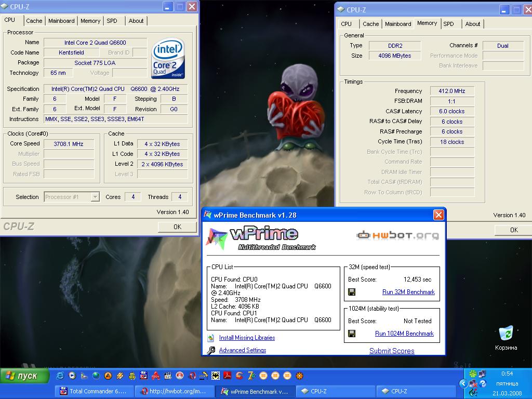Click the icon next to Install Missing Libraries

[211, 338]
